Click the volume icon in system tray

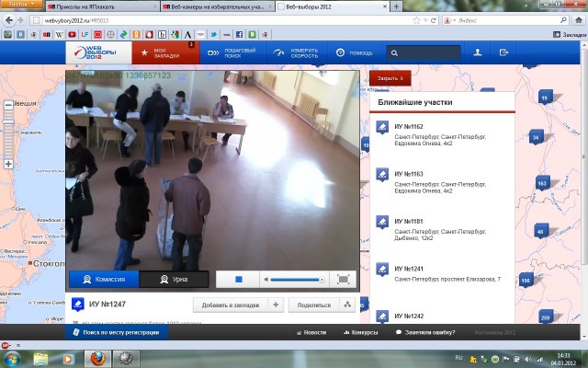tap(527, 360)
